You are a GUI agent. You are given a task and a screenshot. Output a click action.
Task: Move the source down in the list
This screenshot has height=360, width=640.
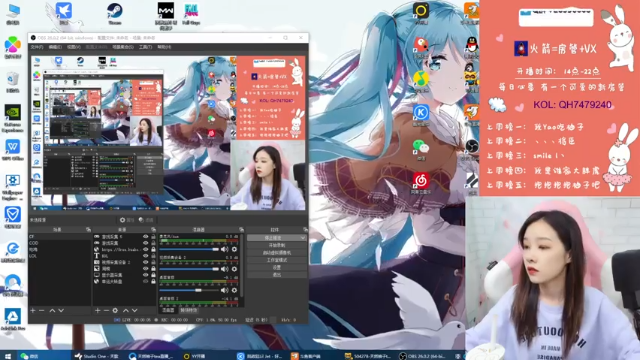(x=134, y=311)
